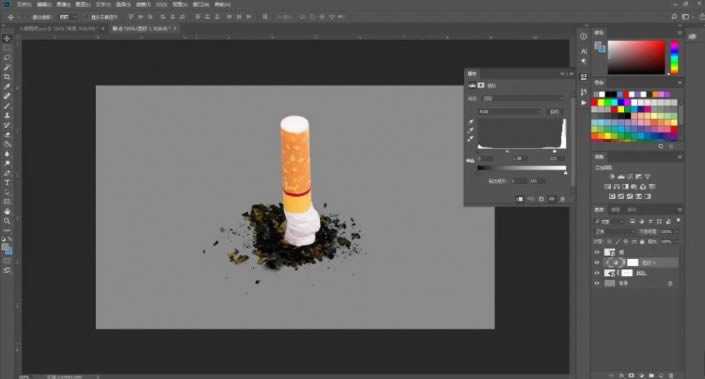Hide the locked Background layer
The height and width of the screenshot is (379, 705).
coord(597,283)
